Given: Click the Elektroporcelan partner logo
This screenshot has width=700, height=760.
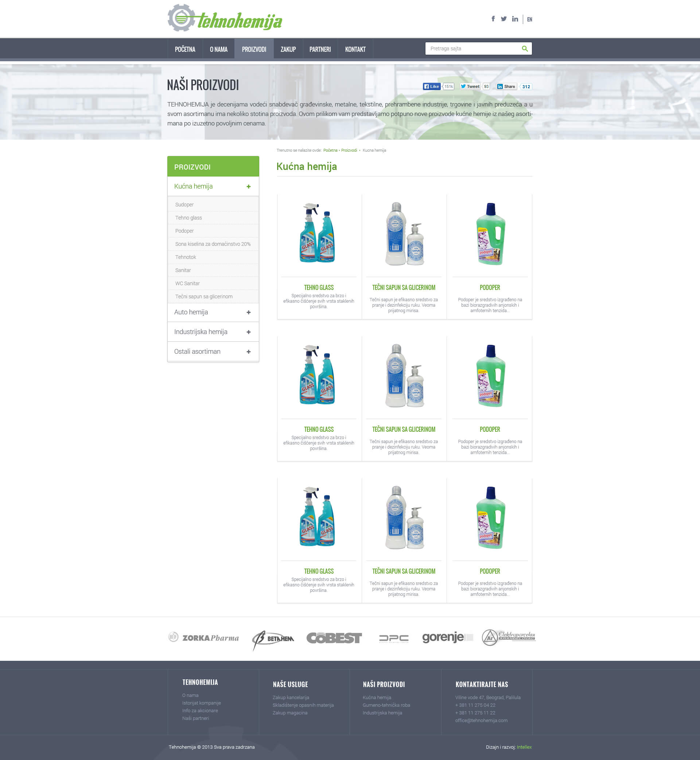Looking at the screenshot, I should point(508,637).
